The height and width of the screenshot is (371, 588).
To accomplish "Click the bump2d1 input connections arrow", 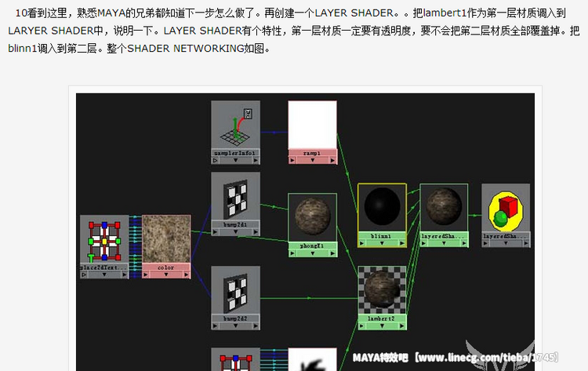I will pos(216,232).
